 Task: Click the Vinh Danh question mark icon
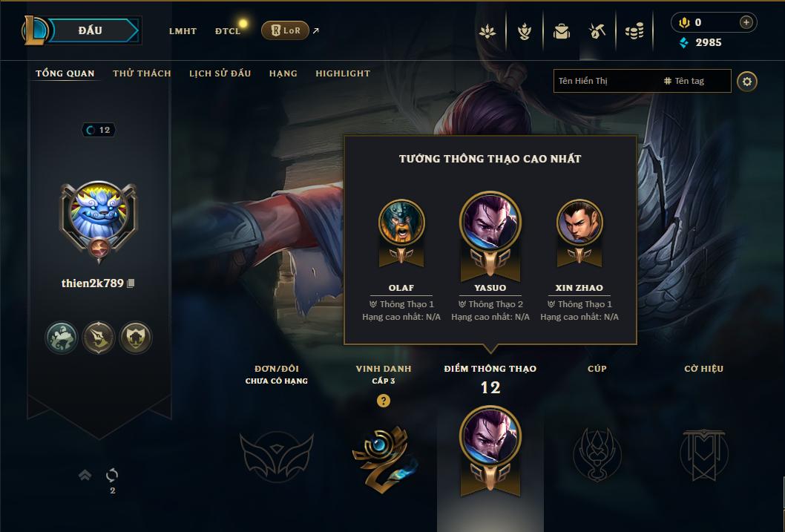384,401
